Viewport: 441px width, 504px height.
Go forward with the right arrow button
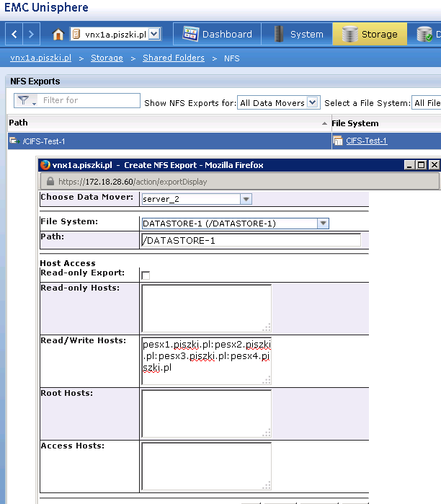pos(31,34)
